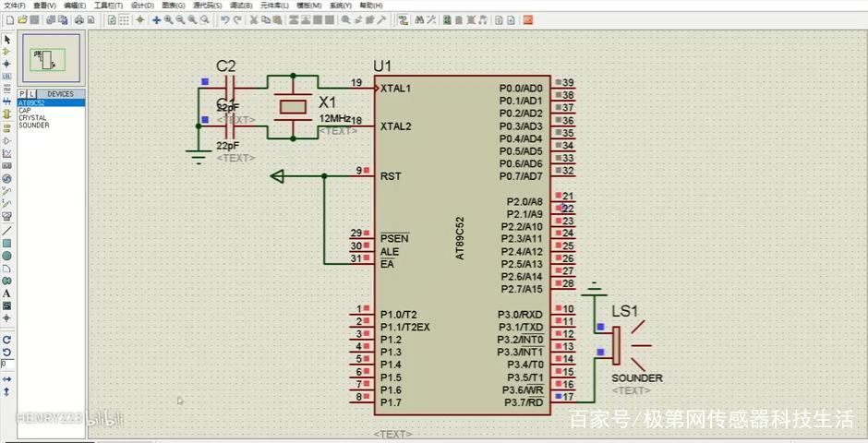Image resolution: width=868 pixels, height=443 pixels.
Task: Select AT89C52 in the devices list
Action: (52, 102)
